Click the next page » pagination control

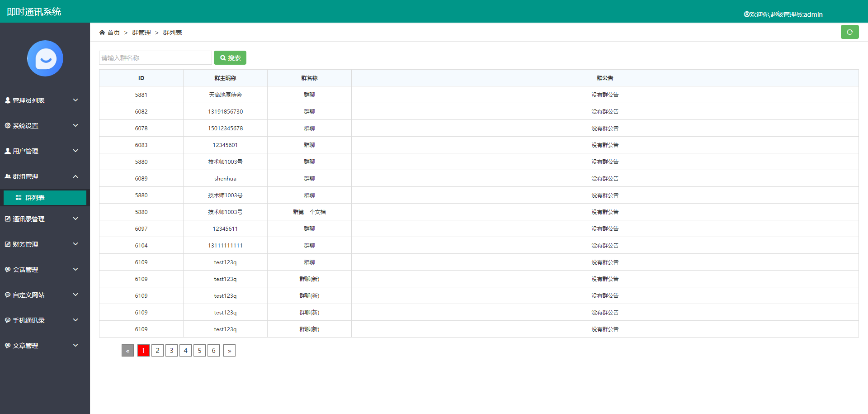[229, 350]
